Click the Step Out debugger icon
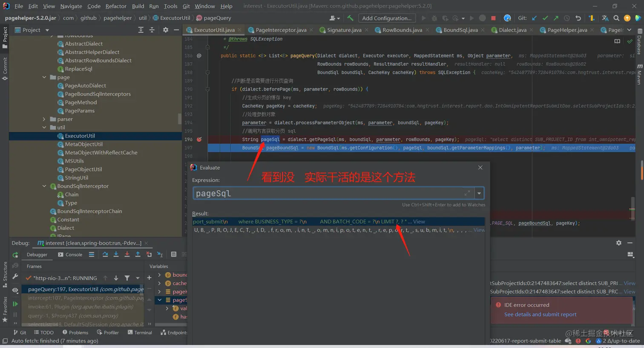The width and height of the screenshot is (644, 348). point(138,254)
